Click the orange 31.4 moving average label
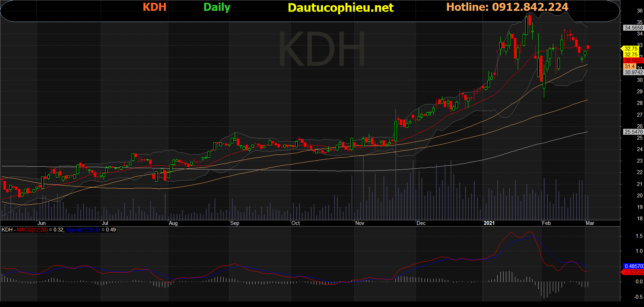Image resolution: width=644 pixels, height=307 pixels. pos(630,66)
